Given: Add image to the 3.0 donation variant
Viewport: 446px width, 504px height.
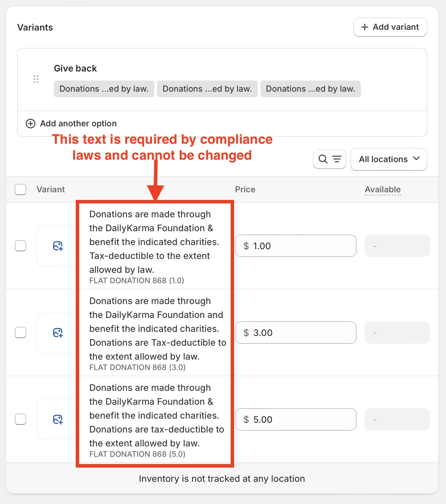Looking at the screenshot, I should tap(58, 333).
